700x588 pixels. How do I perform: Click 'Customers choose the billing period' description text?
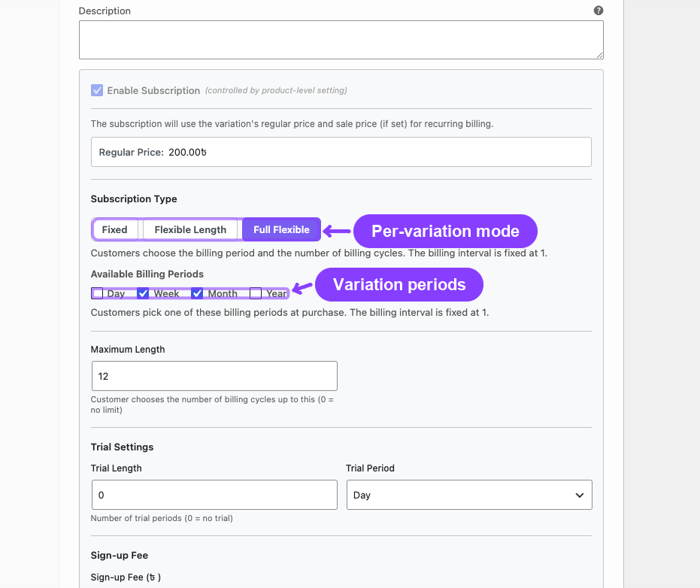click(319, 253)
